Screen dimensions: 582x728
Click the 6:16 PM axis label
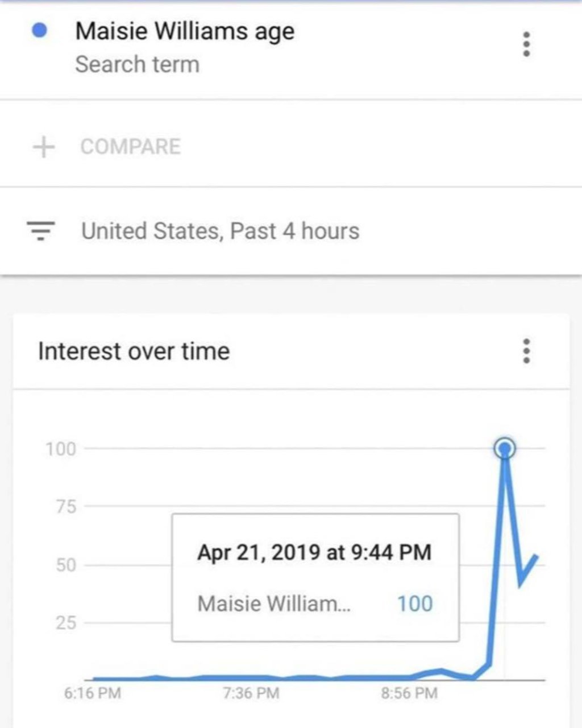pos(93,693)
